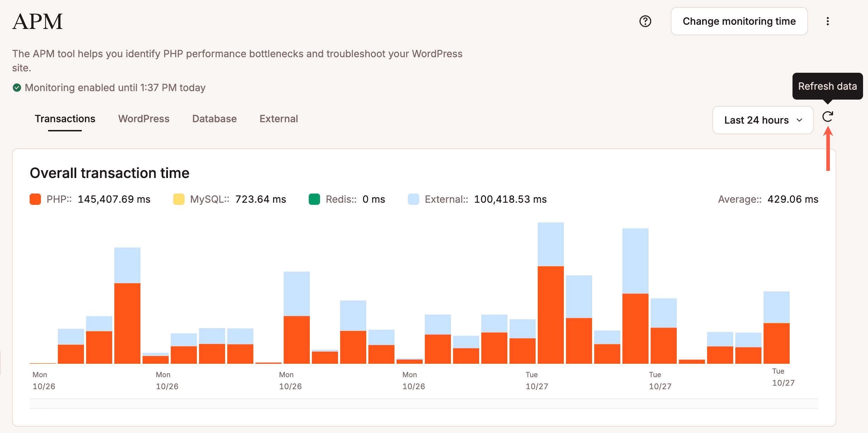The height and width of the screenshot is (433, 868).
Task: Click the MySQL value 723.64 ms
Action: click(261, 199)
